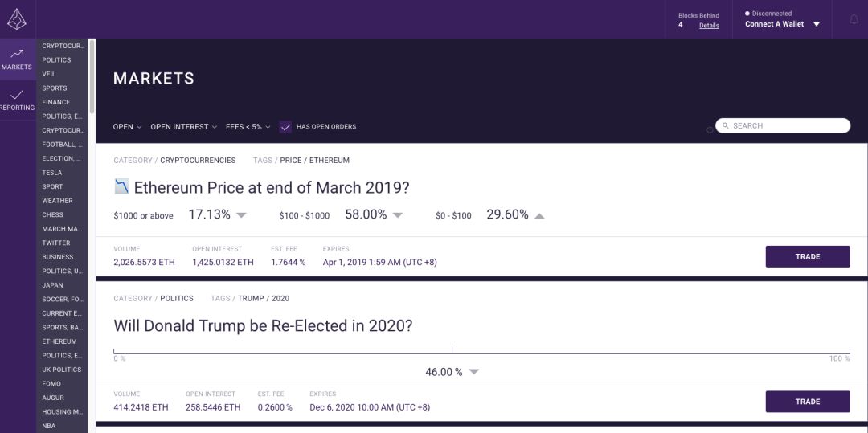The image size is (868, 433).
Task: Select the Sports category in sidebar
Action: pos(55,88)
